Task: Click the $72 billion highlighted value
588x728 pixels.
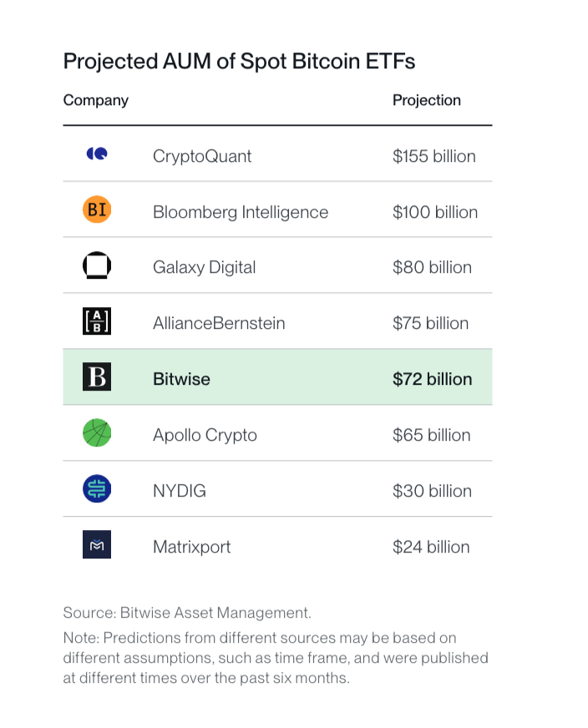Action: pyautogui.click(x=432, y=379)
